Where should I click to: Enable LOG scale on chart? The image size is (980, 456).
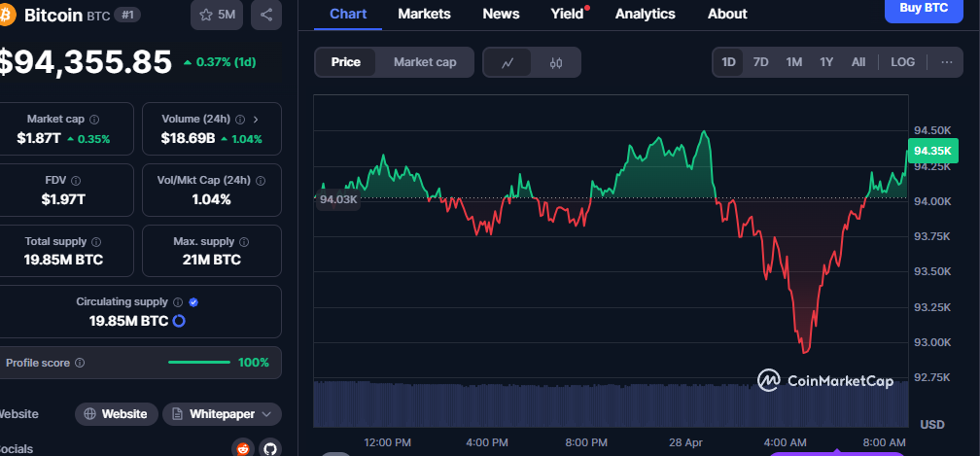tap(902, 62)
